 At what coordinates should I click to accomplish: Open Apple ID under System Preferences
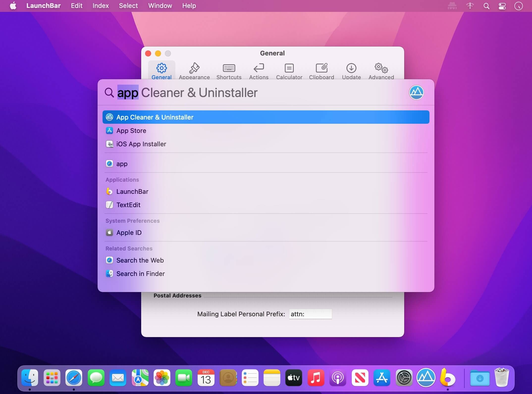pos(266,232)
